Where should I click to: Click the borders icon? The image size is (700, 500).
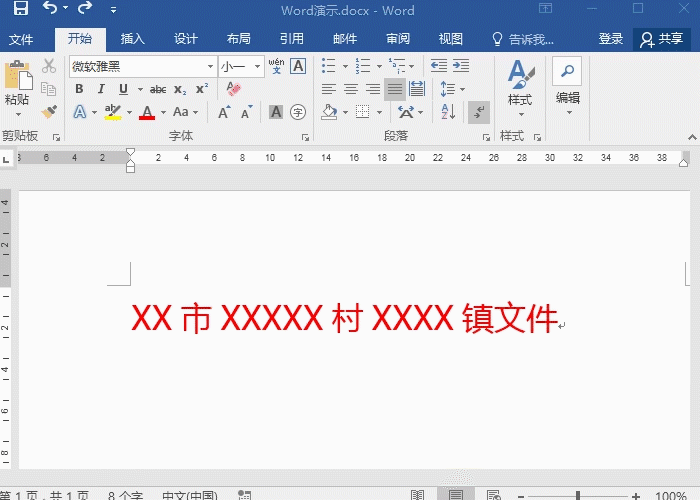[362, 112]
